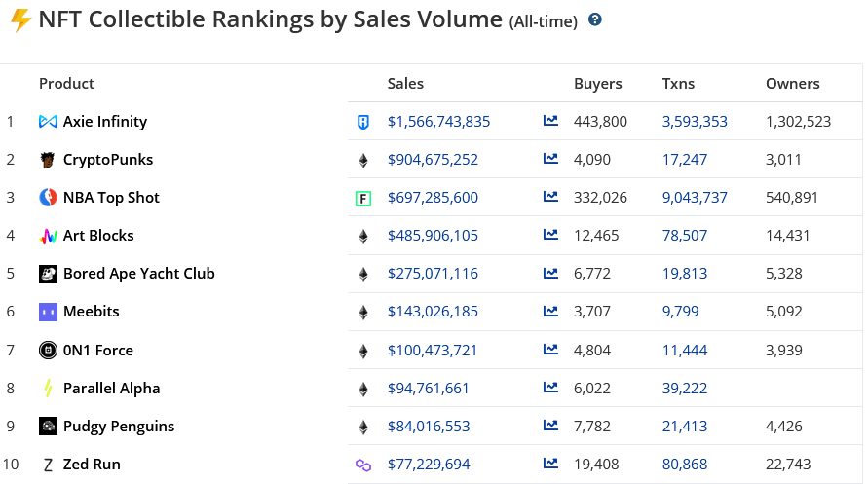
Task: Click the Polygon blockchain icon for Zed Run
Action: (x=363, y=465)
